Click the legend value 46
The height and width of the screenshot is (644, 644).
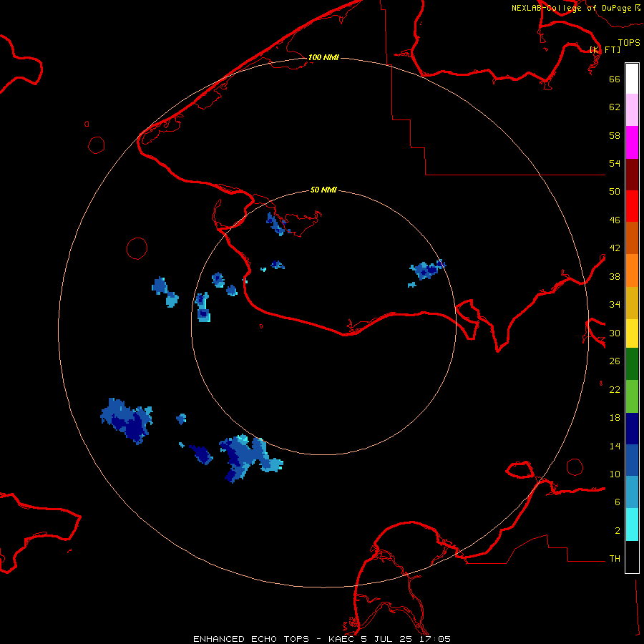point(615,220)
